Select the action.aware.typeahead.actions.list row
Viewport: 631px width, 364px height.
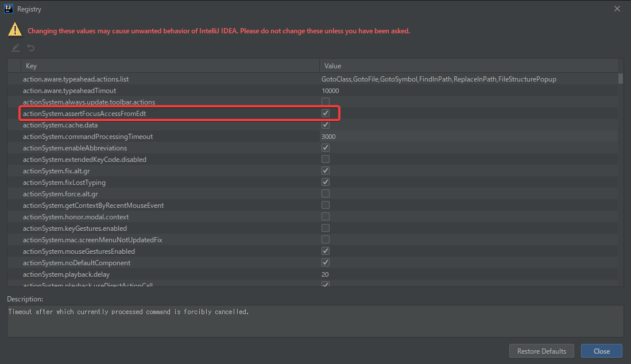click(x=76, y=79)
